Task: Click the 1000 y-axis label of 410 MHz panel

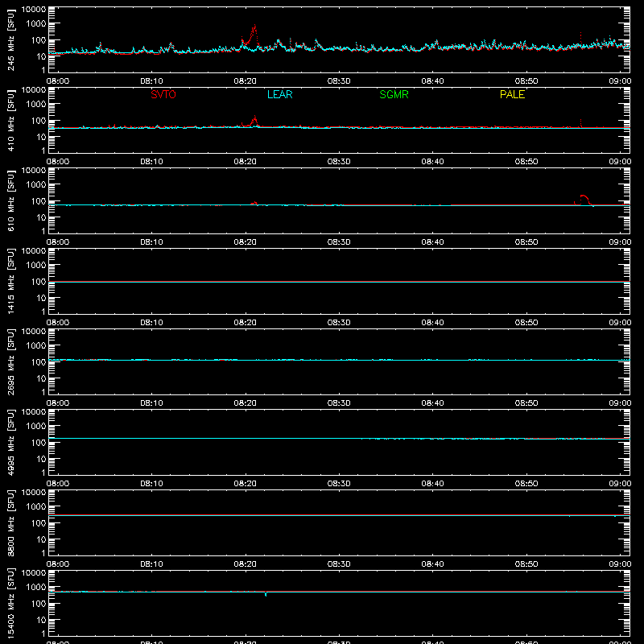Action: pos(36,105)
